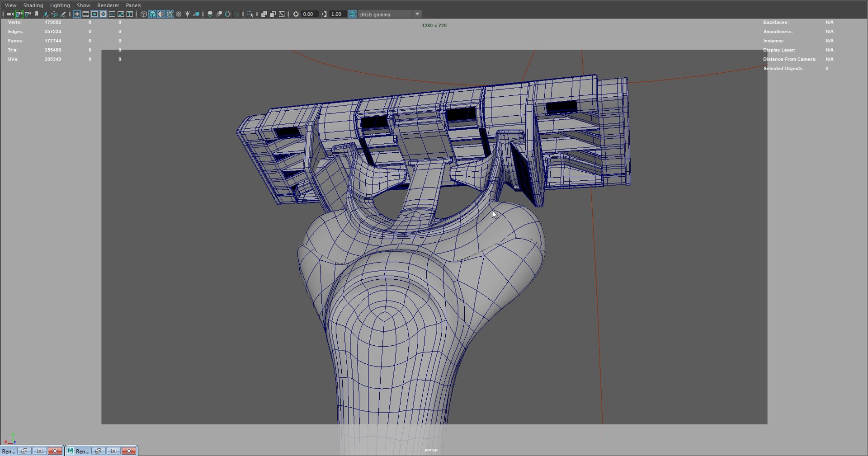Click the gamma value field 1.00
Image resolution: width=868 pixels, height=456 pixels.
(x=337, y=14)
